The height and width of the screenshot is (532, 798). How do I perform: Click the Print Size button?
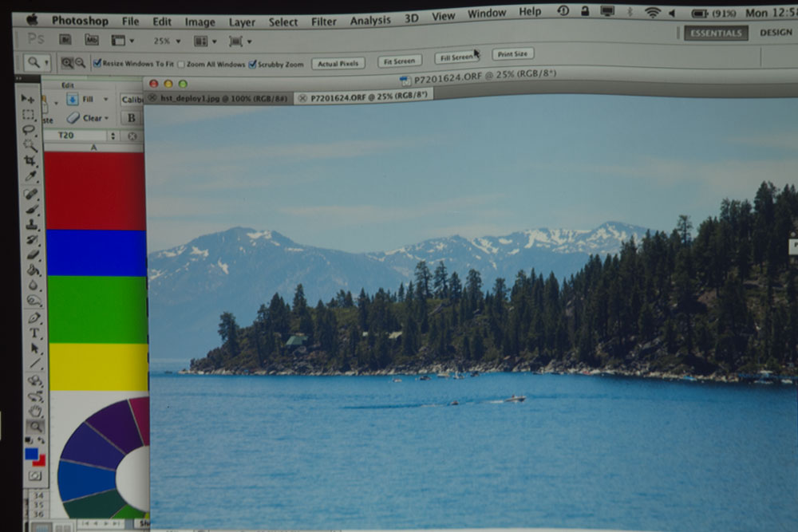coord(512,54)
